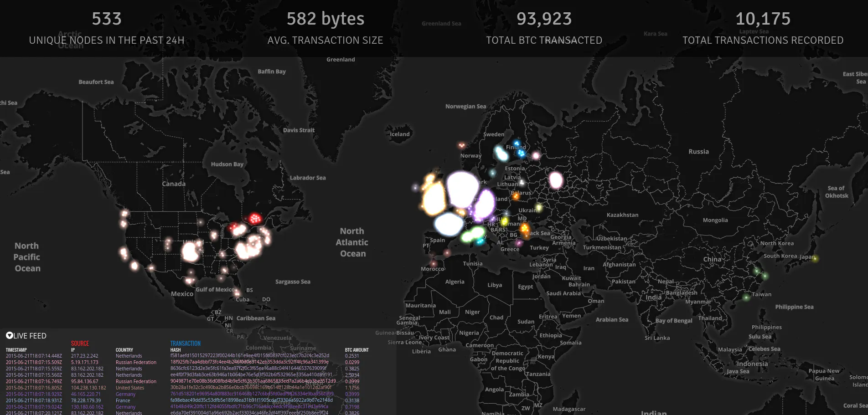Screen dimensions: 868x415
Task: Select IP address 46.165.220.71
Action: coord(86,394)
